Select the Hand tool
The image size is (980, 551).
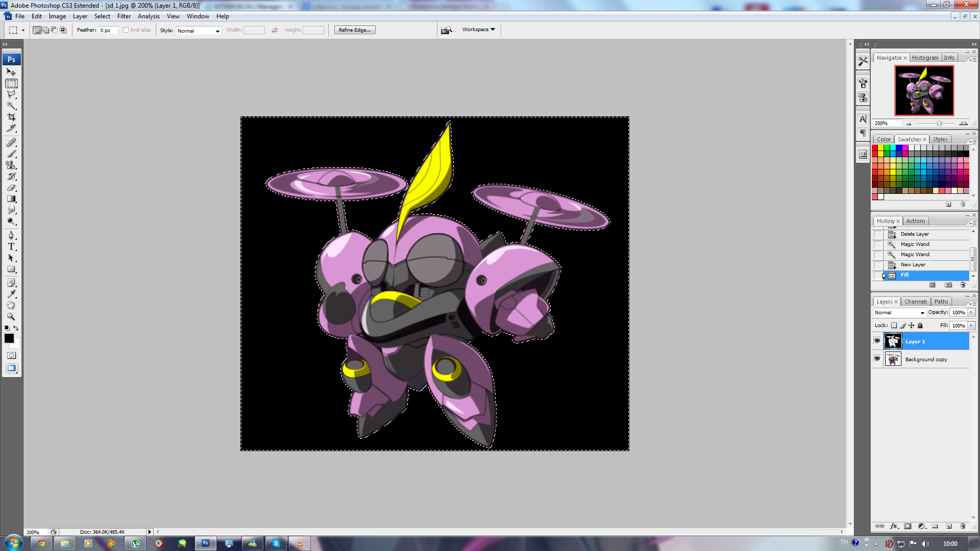point(11,305)
